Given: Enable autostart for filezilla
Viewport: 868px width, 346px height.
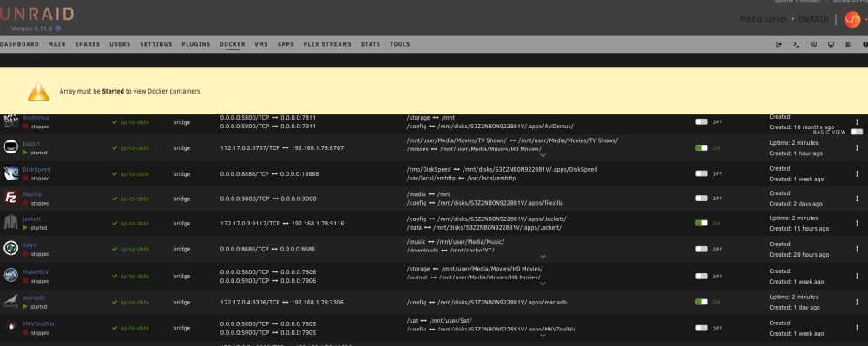Looking at the screenshot, I should (701, 198).
